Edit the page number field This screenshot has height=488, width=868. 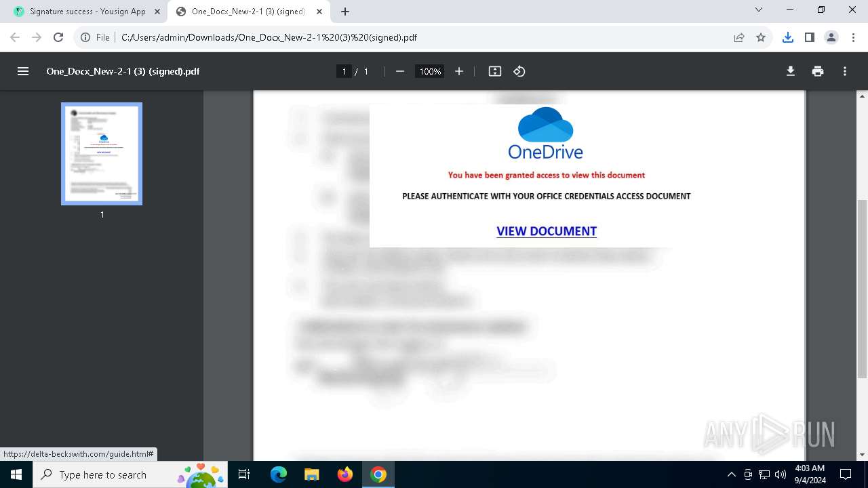tap(344, 71)
